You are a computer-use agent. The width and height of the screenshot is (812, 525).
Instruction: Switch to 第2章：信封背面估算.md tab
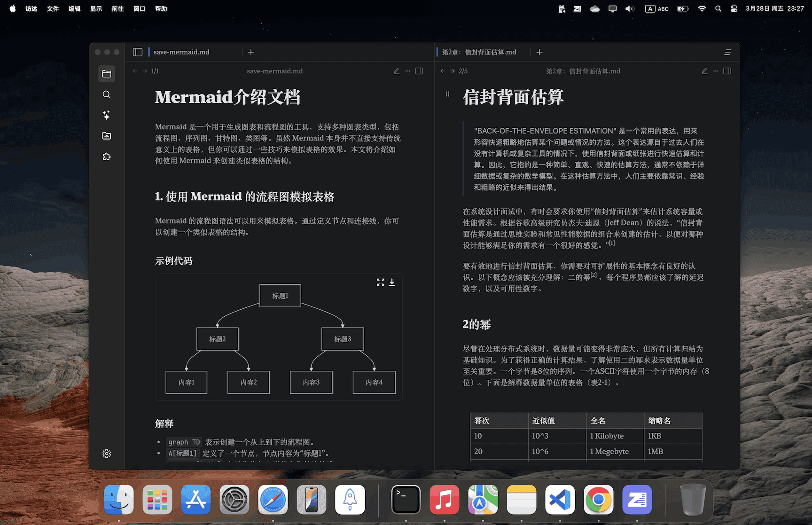coord(479,52)
